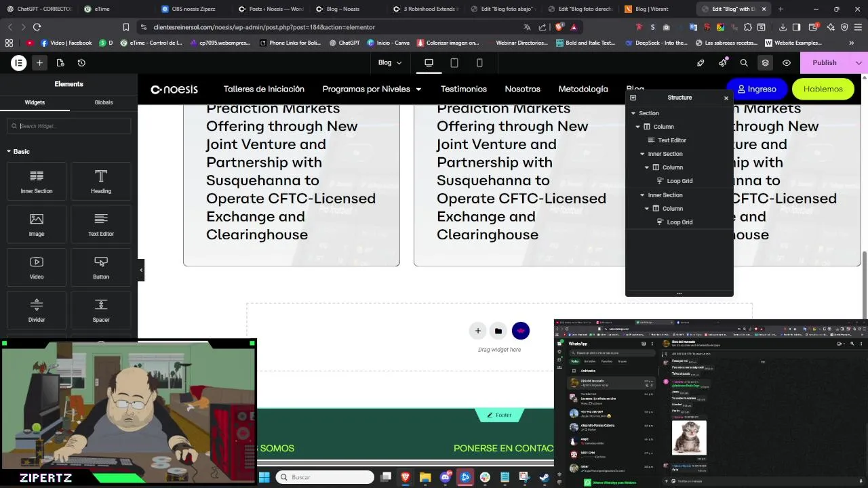Select the first Loop Grid in Structure
Viewport: 868px width, 488px height.
[x=679, y=181]
